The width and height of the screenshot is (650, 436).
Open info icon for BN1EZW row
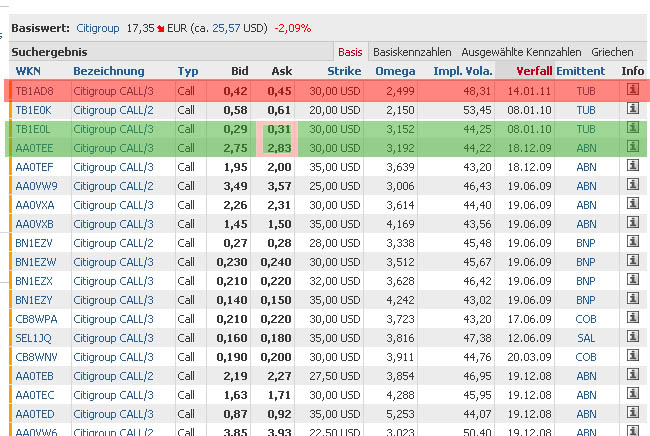coord(633,260)
